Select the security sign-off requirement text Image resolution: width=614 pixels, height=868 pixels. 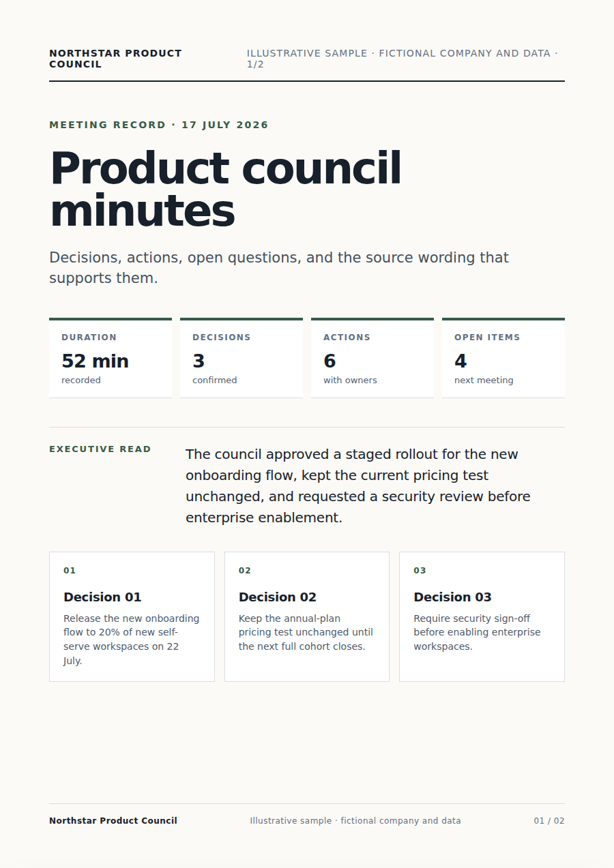tap(477, 632)
